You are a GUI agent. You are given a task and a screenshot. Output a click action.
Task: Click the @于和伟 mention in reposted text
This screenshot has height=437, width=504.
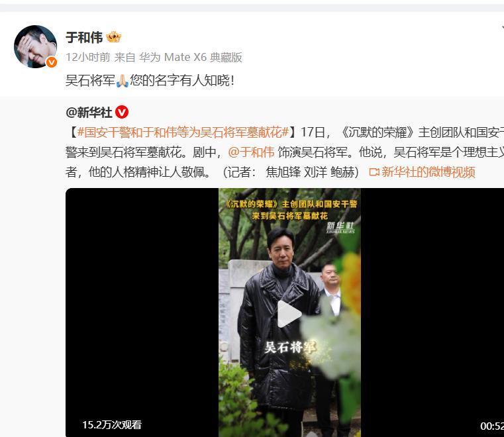click(x=251, y=152)
